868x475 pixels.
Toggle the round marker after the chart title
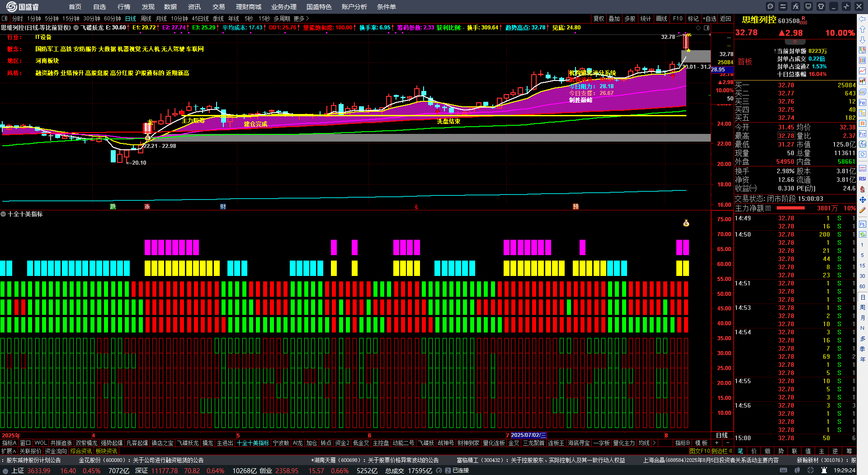[x=76, y=28]
